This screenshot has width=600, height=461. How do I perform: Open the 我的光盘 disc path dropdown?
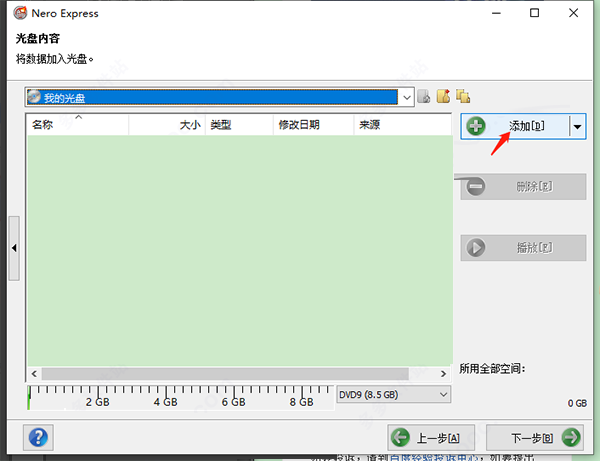[x=407, y=98]
